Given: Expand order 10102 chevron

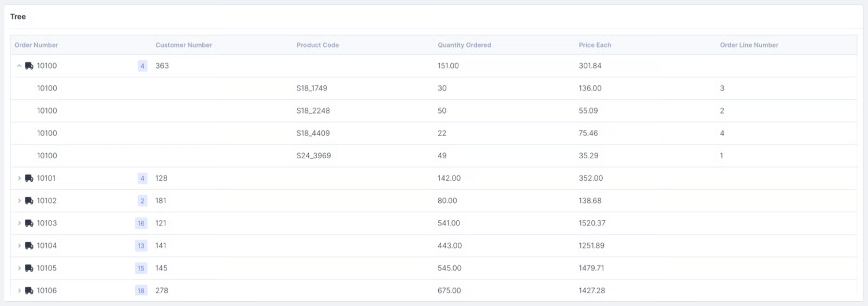Looking at the screenshot, I should [x=19, y=201].
